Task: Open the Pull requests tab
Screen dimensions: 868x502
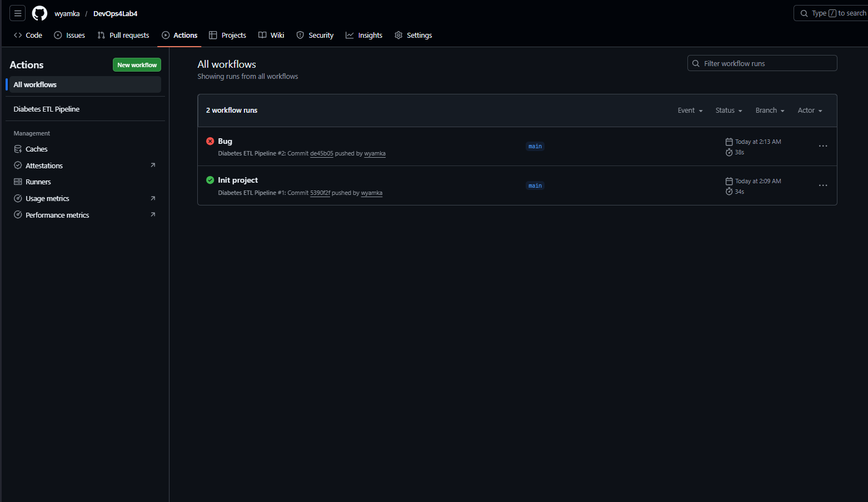Action: click(x=123, y=35)
